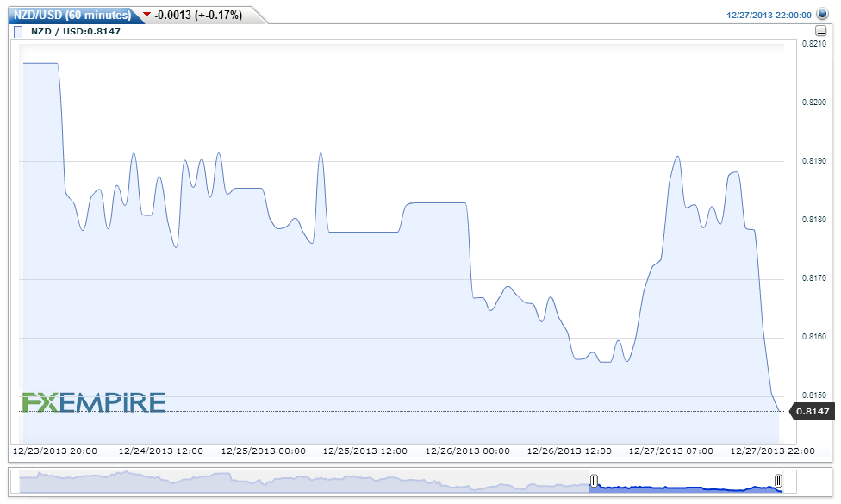Screen dimensions: 841x504
Task: Click the highlighted selected range in navigator
Action: [x=686, y=482]
